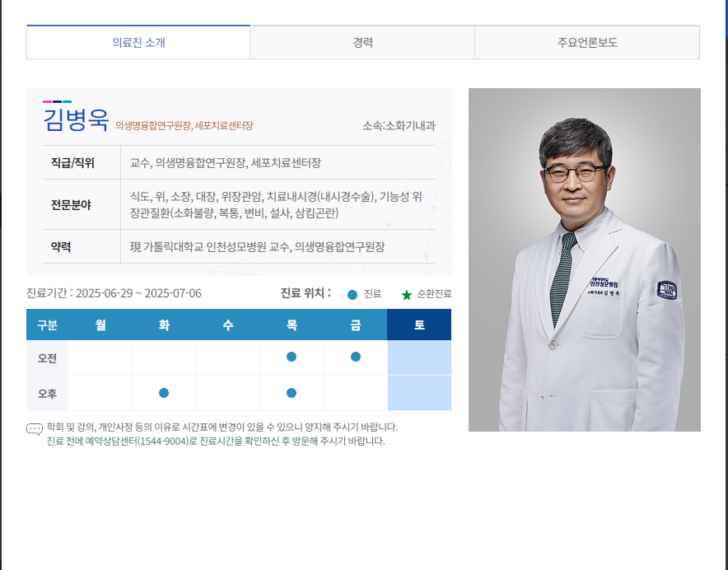The image size is (728, 570).
Task: Click the 교수, 의생명융합연구원장 position value
Action: click(225, 163)
